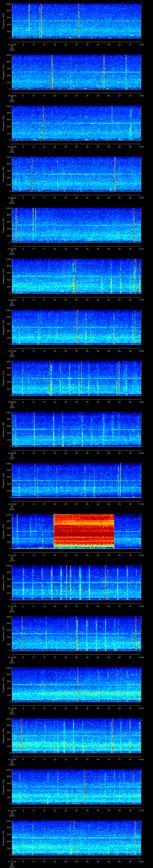Image resolution: width=153 pixels, height=868 pixels.
Task: Click the spectrogram panel starting at 14:01:00
Action: pos(76,21)
